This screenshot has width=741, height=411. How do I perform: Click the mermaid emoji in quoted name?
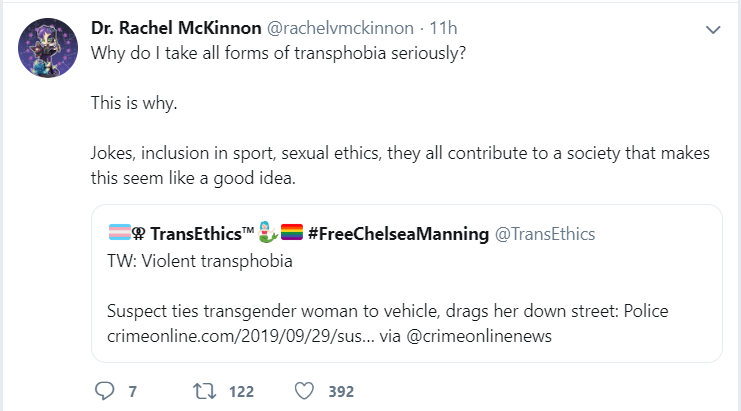(x=268, y=232)
